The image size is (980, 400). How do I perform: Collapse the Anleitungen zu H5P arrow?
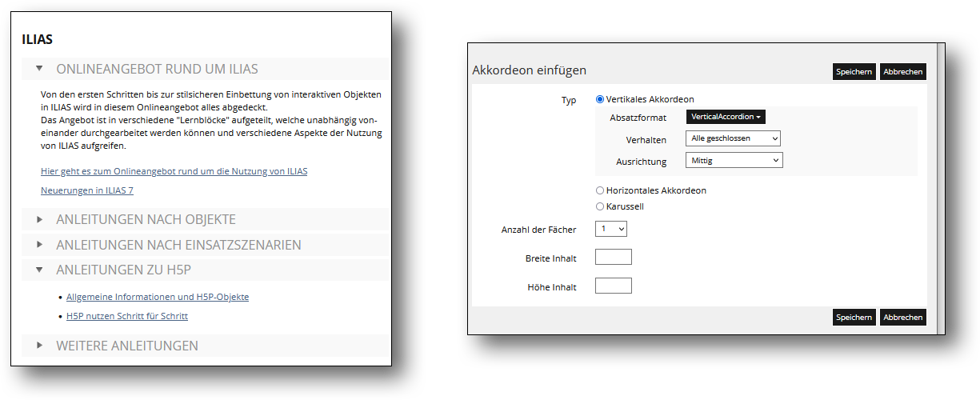(39, 270)
